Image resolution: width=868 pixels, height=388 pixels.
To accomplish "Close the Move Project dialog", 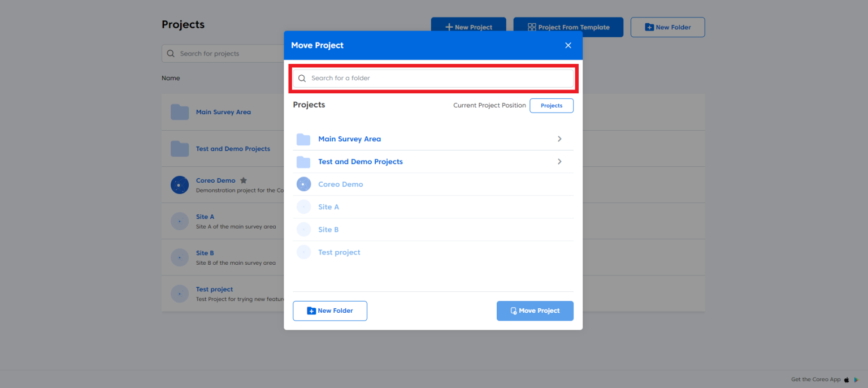I will point(568,45).
